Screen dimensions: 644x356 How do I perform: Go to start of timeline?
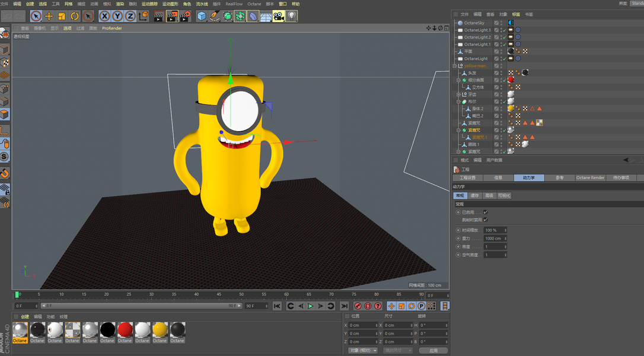(278, 306)
